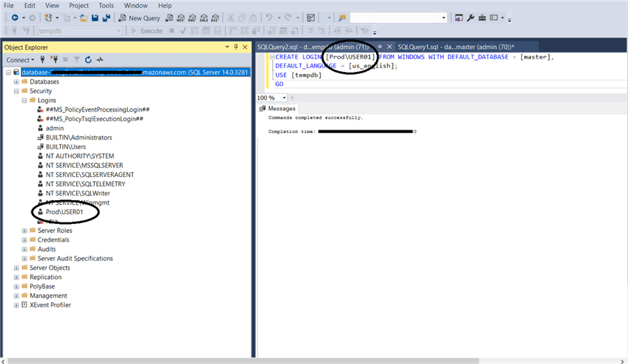Click the Open File folder icon
Viewport: 628px width, 364px height.
click(x=83, y=17)
